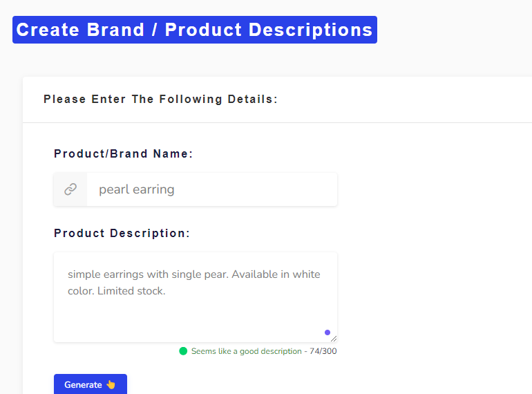Click the textarea resize handle corner
The width and height of the screenshot is (532, 394).
(x=334, y=339)
